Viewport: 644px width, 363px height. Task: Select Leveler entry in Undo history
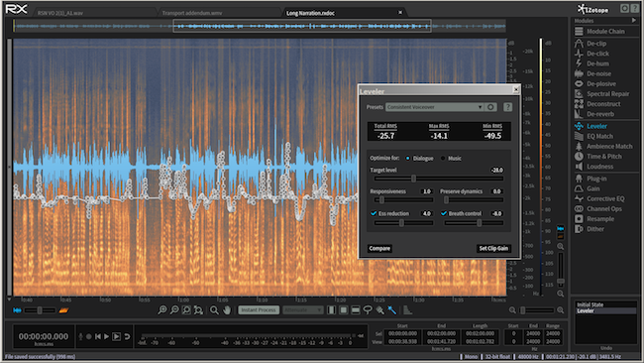click(605, 310)
